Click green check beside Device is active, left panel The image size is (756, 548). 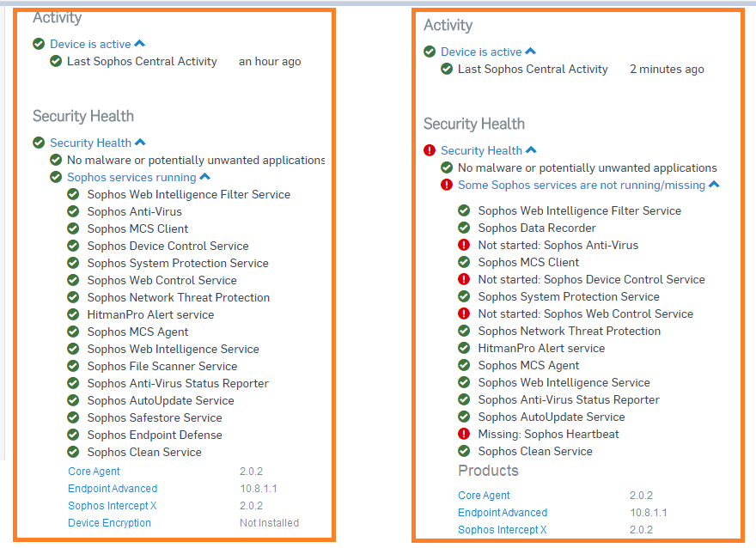click(39, 45)
